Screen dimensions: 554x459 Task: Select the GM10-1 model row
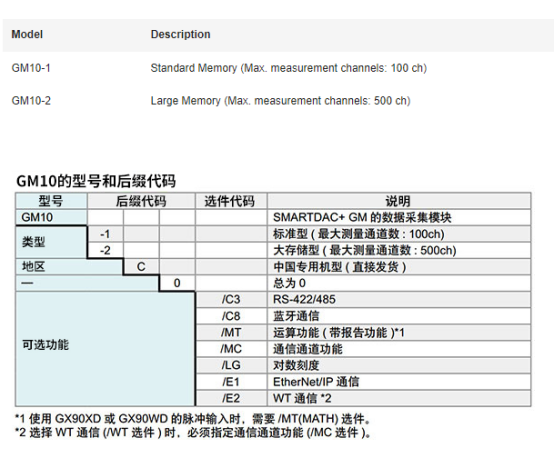coord(278,68)
